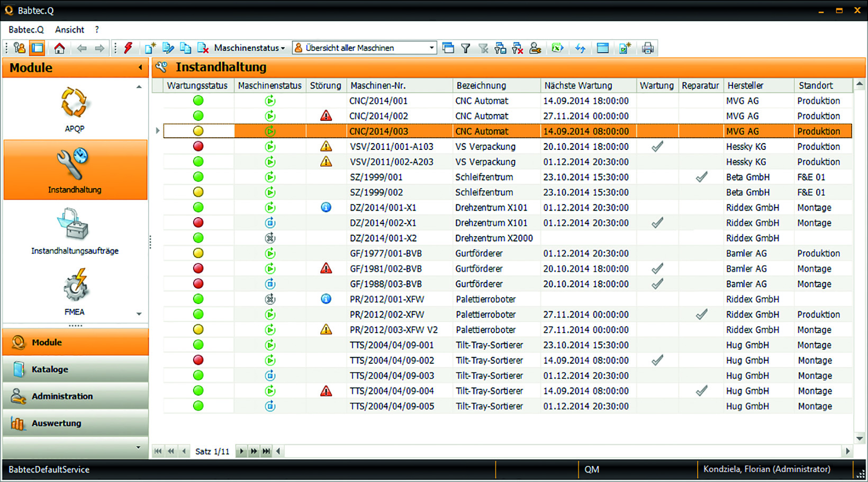Click the home icon in the toolbar
The width and height of the screenshot is (868, 482).
pos(59,48)
